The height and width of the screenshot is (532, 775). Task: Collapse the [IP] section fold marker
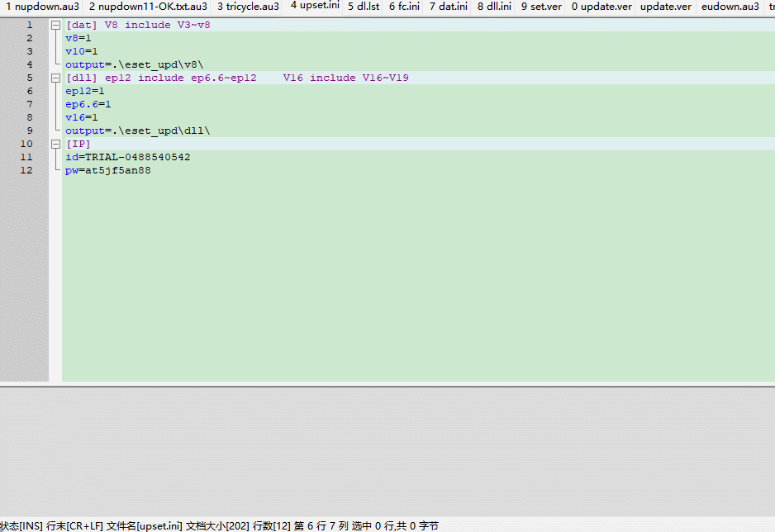[x=55, y=144]
